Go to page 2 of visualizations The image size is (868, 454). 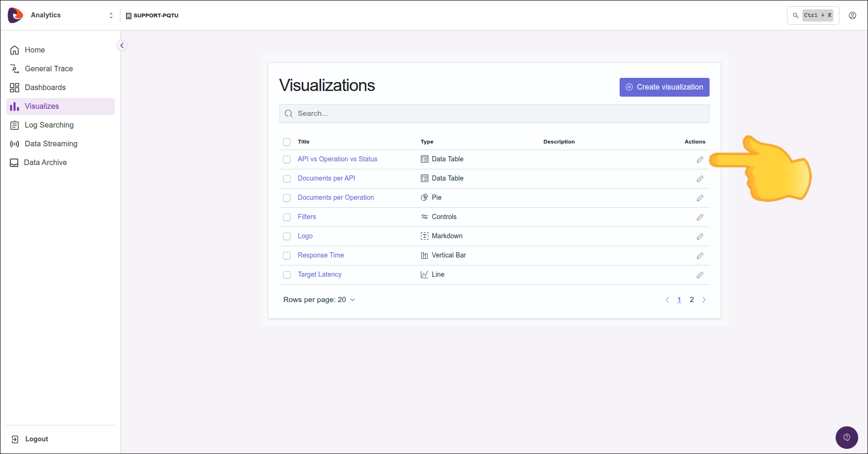(692, 300)
